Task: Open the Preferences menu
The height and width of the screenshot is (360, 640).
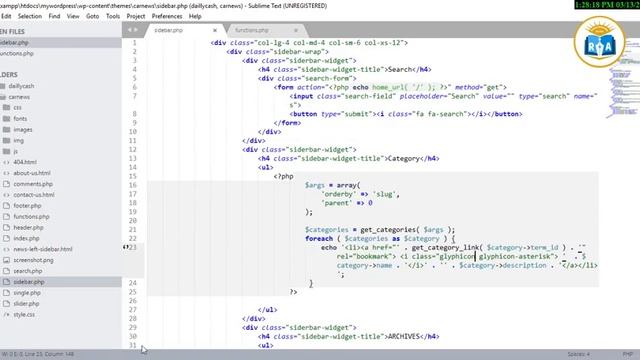Action: coord(167,16)
